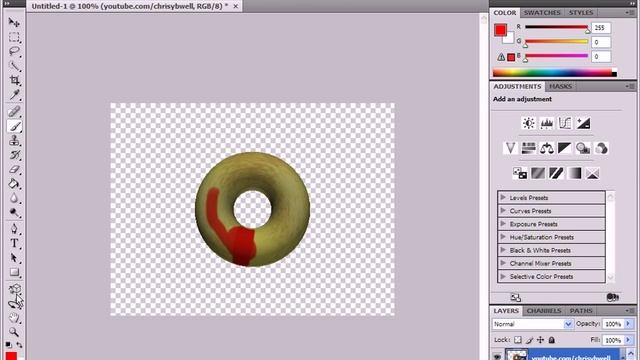This screenshot has width=640, height=360.
Task: Select the Hand tool
Action: [x=14, y=318]
